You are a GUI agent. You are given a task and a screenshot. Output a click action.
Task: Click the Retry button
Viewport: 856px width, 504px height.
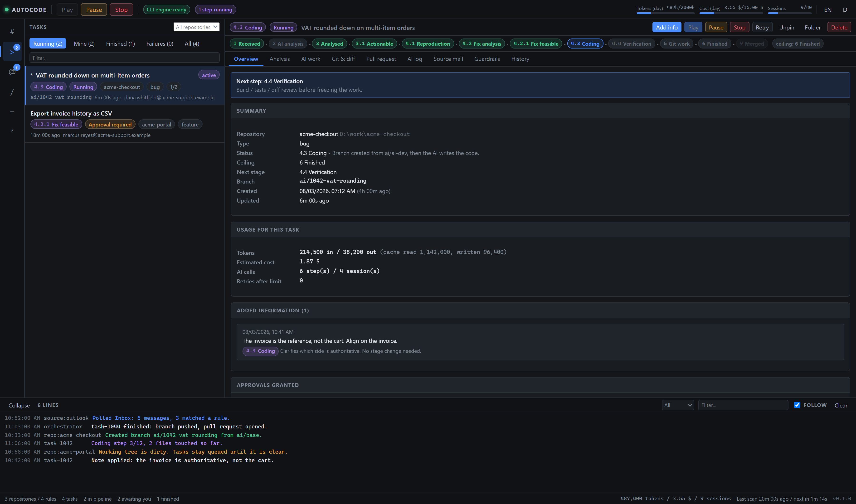762,27
